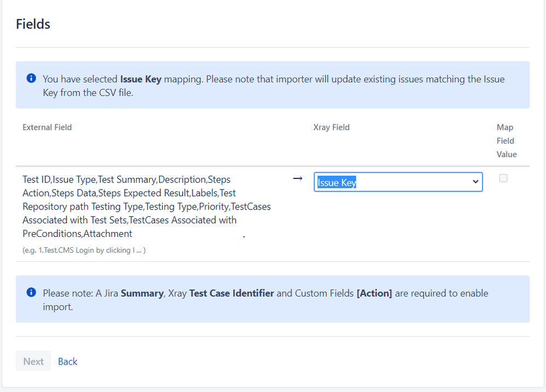Click the 'You have selected Issue Key mapping' message
546x392 pixels.
coord(273,86)
